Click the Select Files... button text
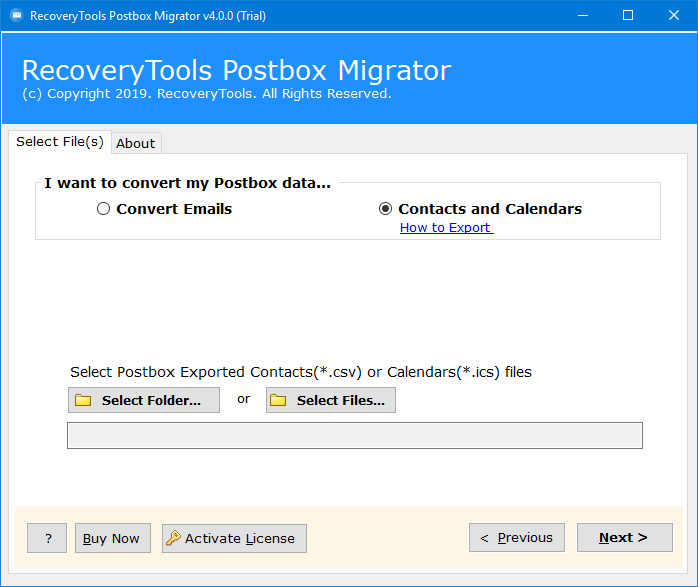698x587 pixels. 341,401
